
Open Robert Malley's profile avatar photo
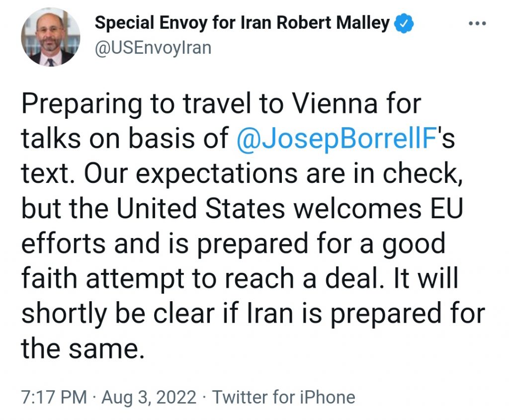51,37
